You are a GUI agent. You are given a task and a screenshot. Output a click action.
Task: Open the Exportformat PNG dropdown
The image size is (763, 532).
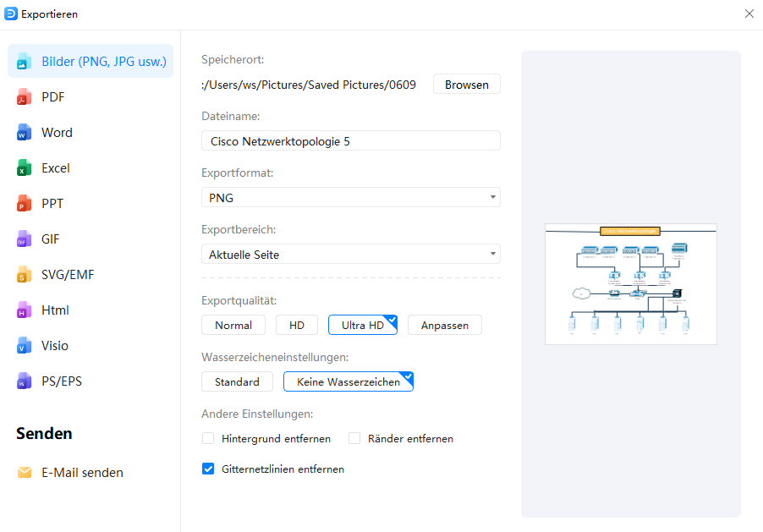(x=350, y=198)
